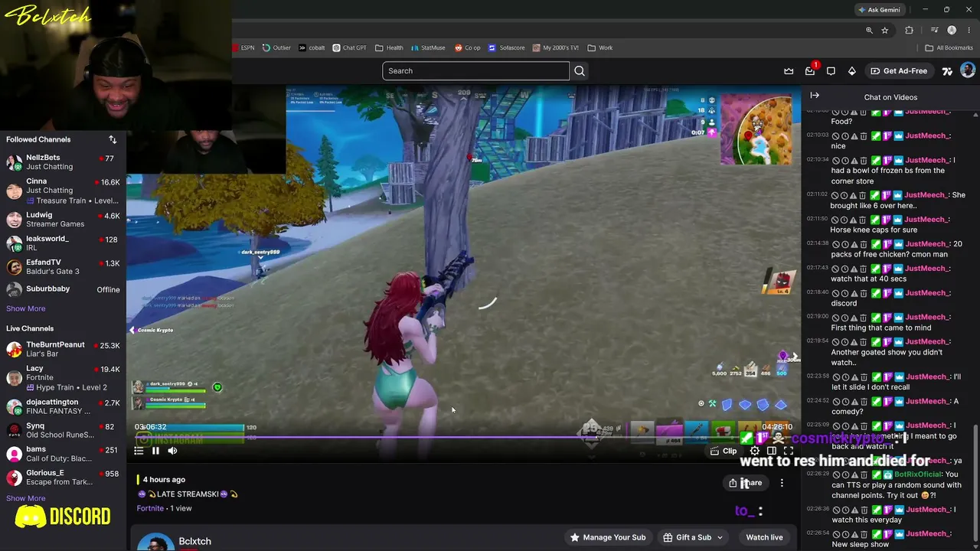Open Chrome profile avatar
The height and width of the screenshot is (551, 980).
952,31
